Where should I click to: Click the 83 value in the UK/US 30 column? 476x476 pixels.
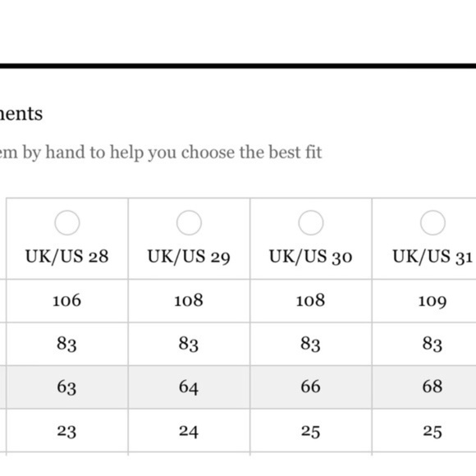(310, 344)
